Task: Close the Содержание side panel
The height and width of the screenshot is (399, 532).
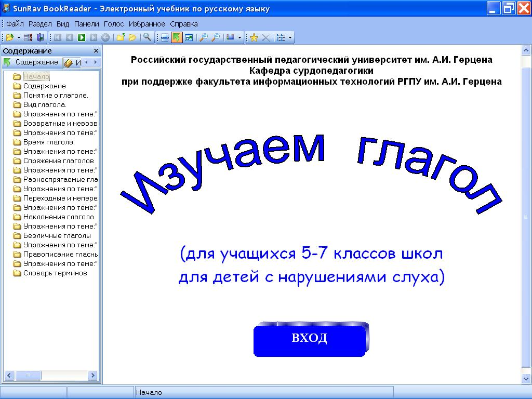Action: click(x=96, y=51)
